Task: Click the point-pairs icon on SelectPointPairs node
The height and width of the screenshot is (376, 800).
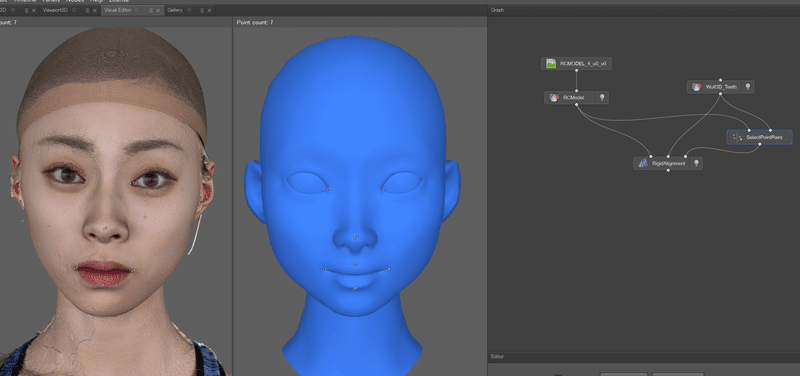Action: (739, 137)
